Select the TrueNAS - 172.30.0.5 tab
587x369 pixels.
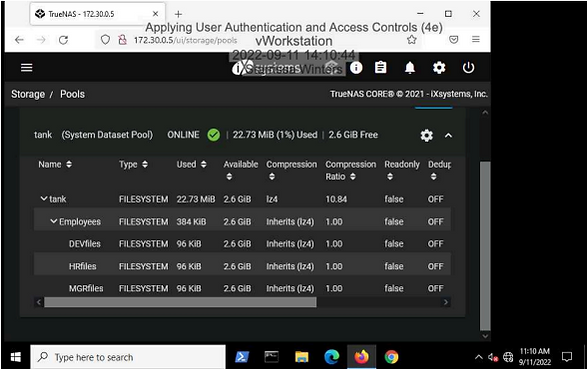(97, 14)
